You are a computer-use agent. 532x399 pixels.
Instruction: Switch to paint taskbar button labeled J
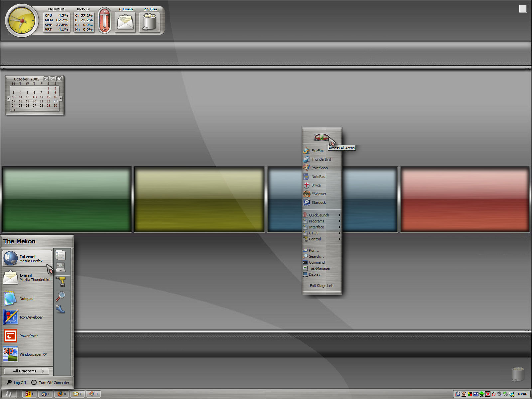coord(93,394)
